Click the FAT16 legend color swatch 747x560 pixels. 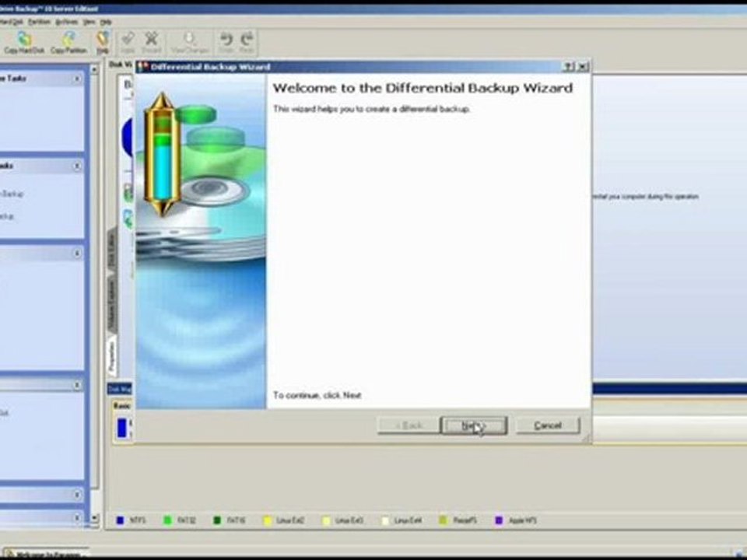pyautogui.click(x=217, y=520)
